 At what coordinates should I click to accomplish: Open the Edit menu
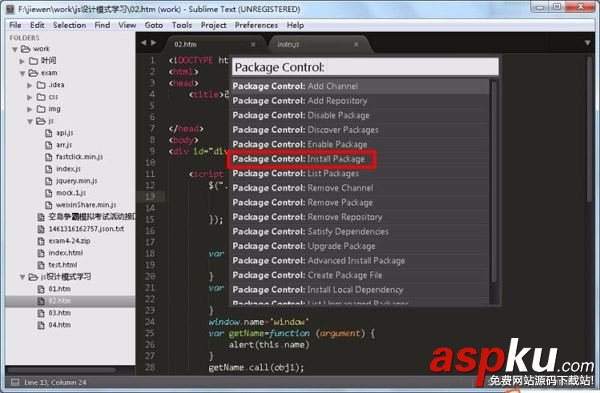37,25
